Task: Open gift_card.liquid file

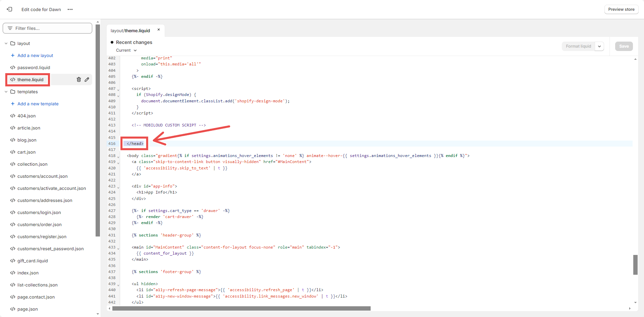Action: pyautogui.click(x=33, y=261)
